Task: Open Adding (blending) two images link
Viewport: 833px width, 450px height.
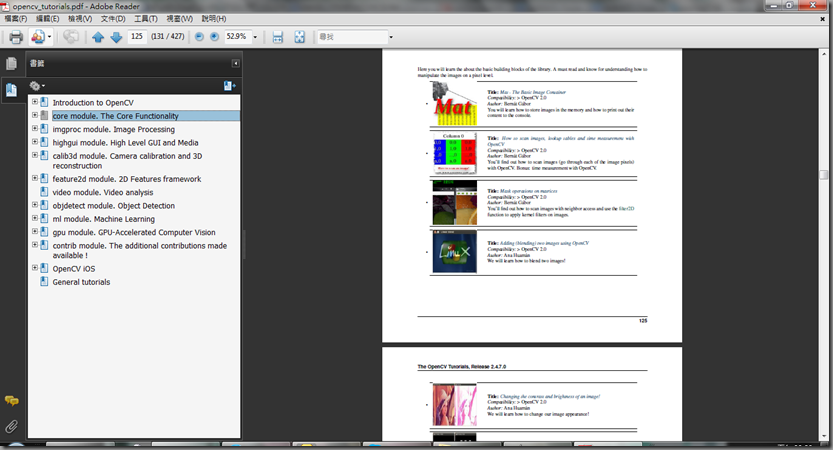Action: pos(544,243)
